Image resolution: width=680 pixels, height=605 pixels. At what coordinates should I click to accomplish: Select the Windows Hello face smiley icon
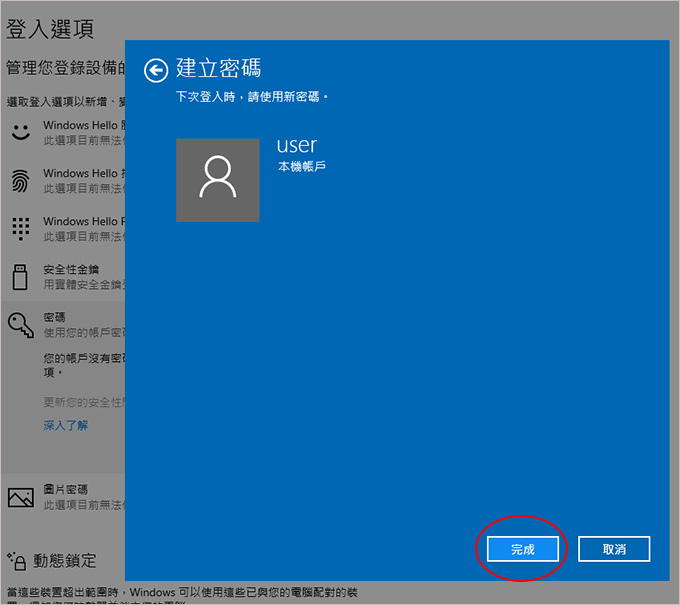pos(20,132)
